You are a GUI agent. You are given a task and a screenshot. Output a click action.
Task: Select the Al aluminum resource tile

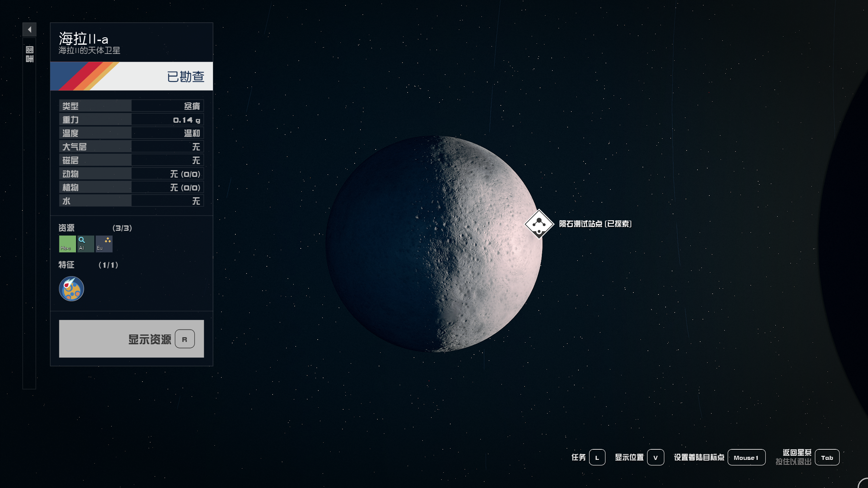85,244
